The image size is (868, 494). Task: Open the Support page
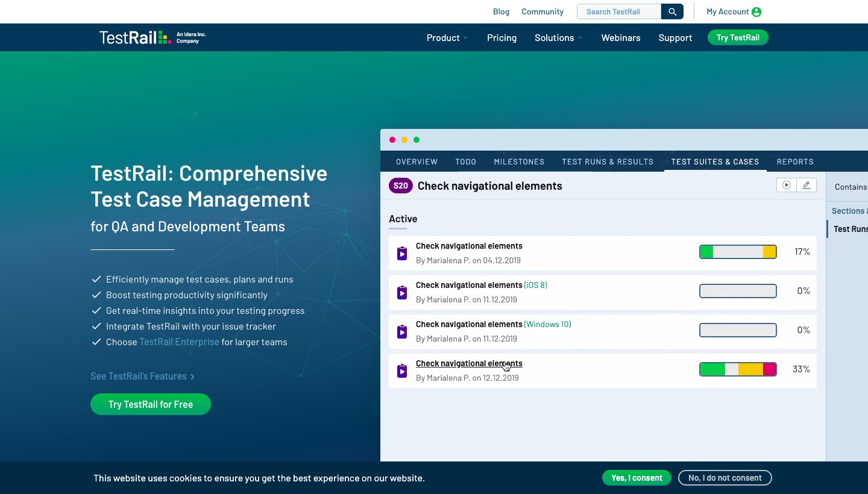(x=675, y=37)
